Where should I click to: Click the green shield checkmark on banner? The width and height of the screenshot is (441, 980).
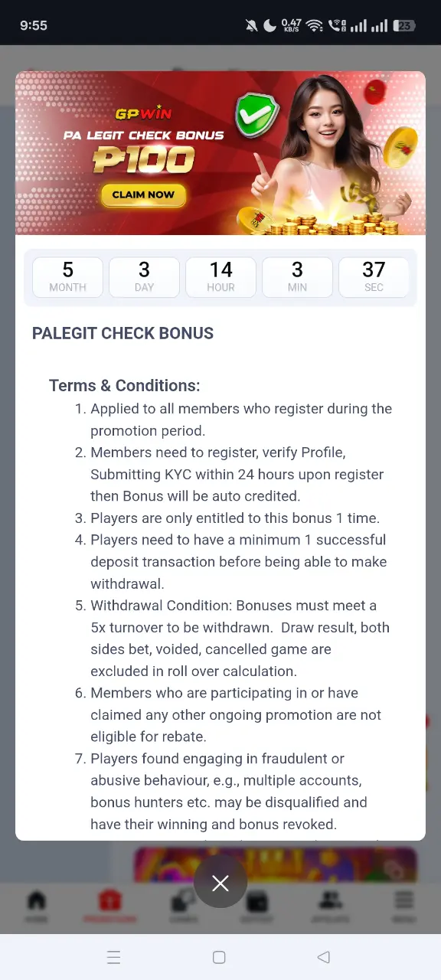(256, 115)
